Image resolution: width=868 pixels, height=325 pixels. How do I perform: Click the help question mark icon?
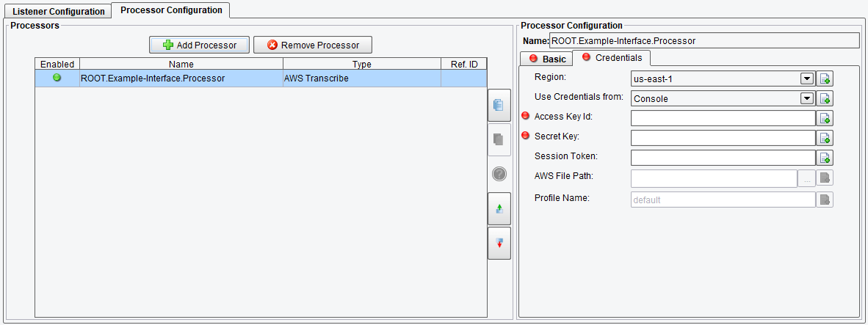499,174
